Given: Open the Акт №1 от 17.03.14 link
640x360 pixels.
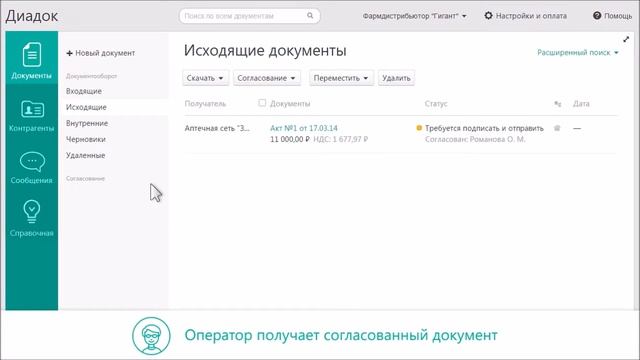Looking at the screenshot, I should [x=304, y=128].
